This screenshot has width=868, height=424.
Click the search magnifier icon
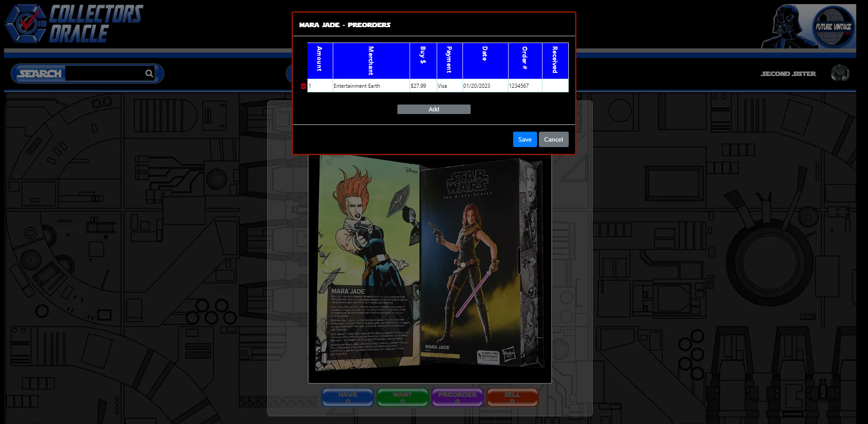pyautogui.click(x=149, y=73)
